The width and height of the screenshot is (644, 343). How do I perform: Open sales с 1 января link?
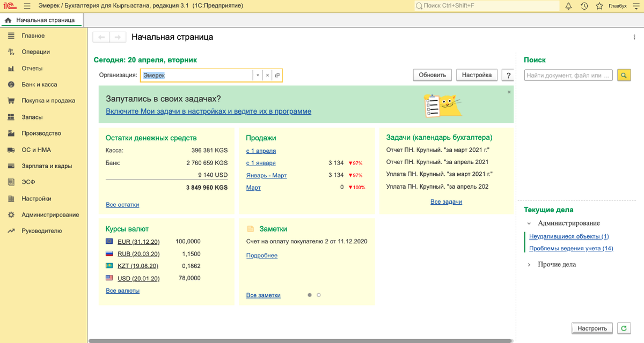point(261,163)
